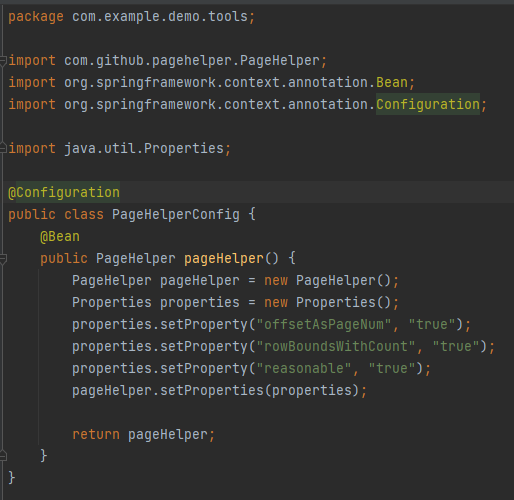Click the @Configuration annotation
Viewport: 514px width, 500px height.
(64, 192)
